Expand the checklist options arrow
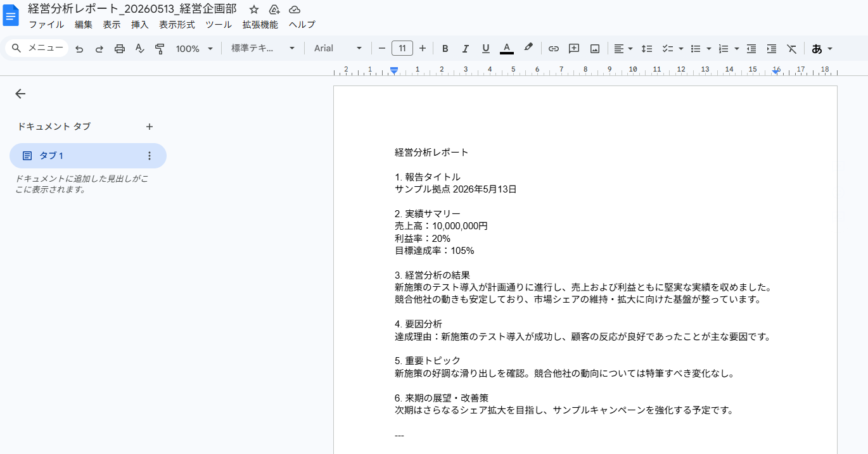The image size is (868, 454). 681,49
